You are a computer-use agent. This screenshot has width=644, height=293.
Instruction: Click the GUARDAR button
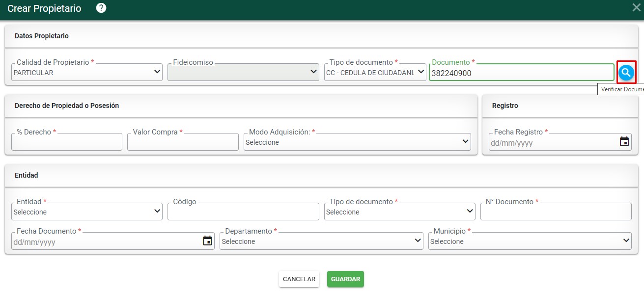(x=345, y=279)
